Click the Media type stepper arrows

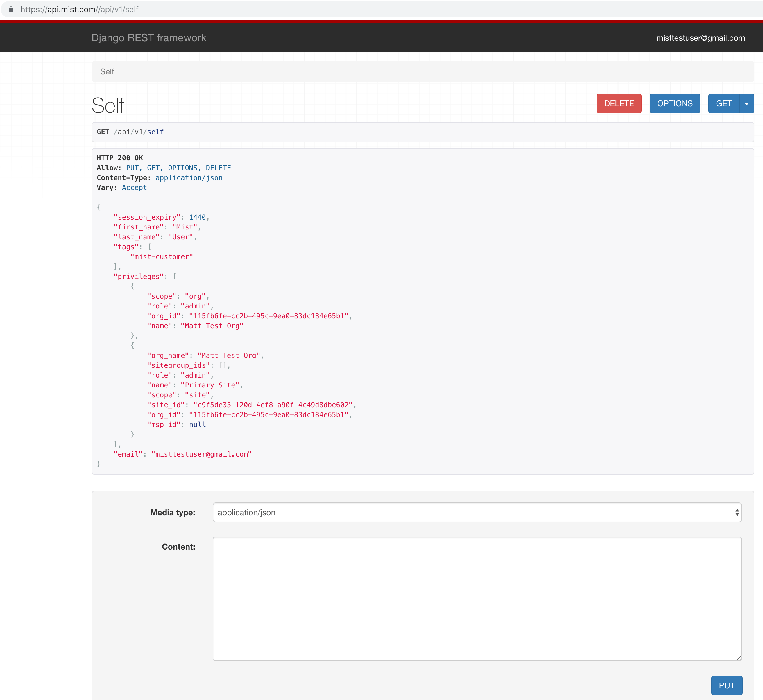point(737,512)
